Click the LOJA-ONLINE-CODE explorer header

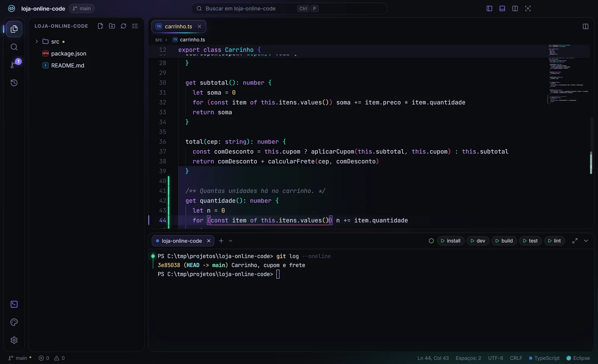[61, 26]
